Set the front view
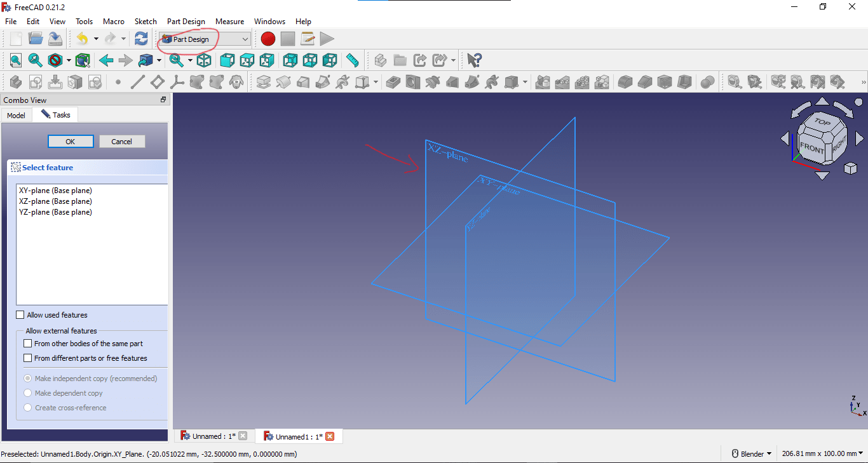This screenshot has width=868, height=463. pos(227,60)
